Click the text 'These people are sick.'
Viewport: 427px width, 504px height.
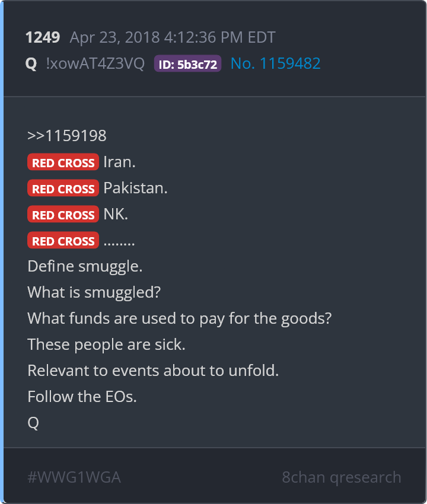click(106, 344)
